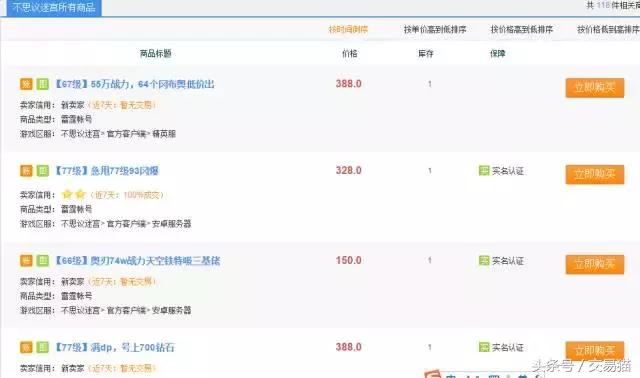
Task: Click 新卖家 credit text under 【67级】 listing
Action: pyautogui.click(x=73, y=105)
